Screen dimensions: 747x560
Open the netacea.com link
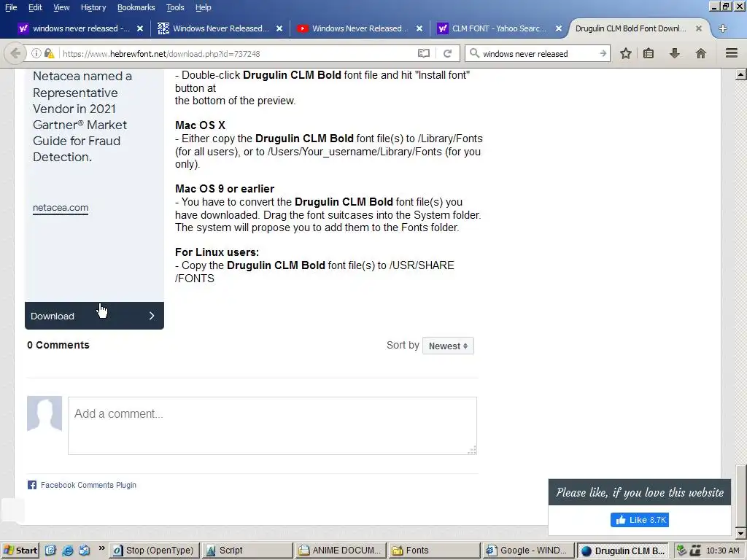pyautogui.click(x=61, y=208)
